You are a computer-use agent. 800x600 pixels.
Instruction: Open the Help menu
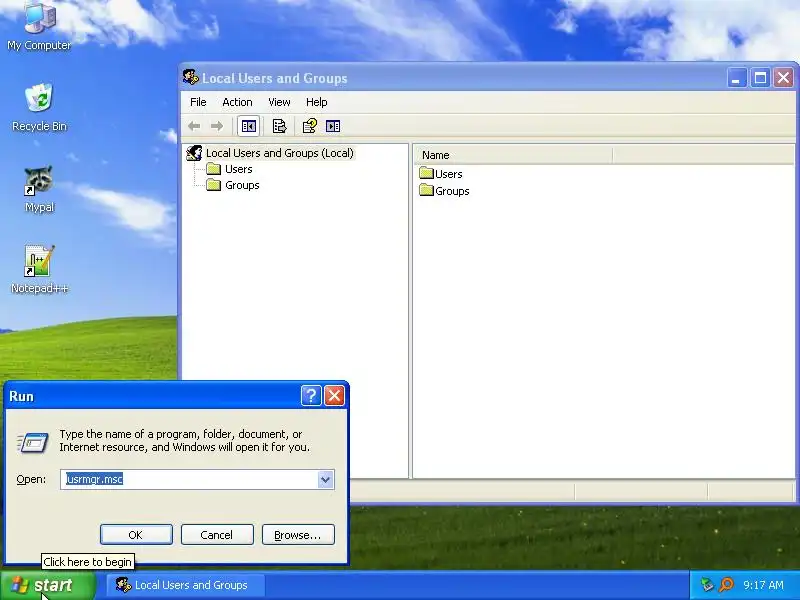point(316,102)
